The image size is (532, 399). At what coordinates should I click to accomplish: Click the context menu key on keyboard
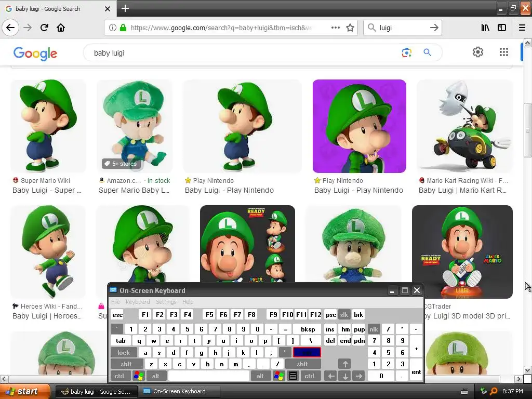click(293, 376)
